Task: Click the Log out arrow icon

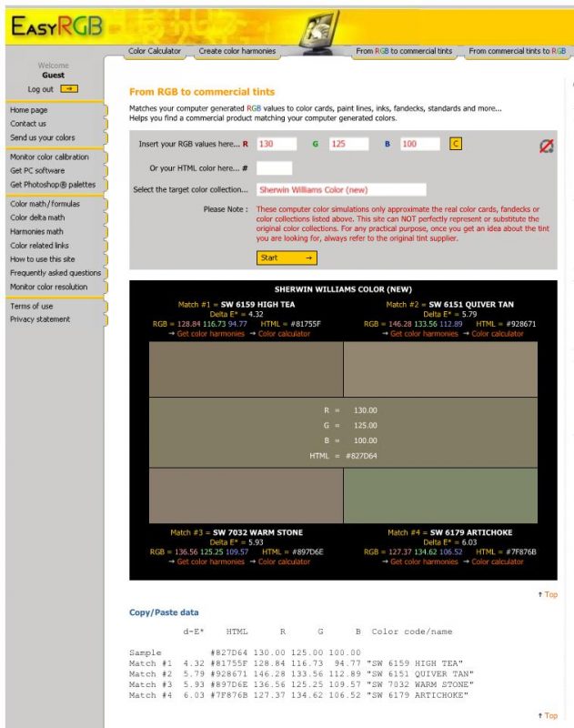Action: point(69,89)
